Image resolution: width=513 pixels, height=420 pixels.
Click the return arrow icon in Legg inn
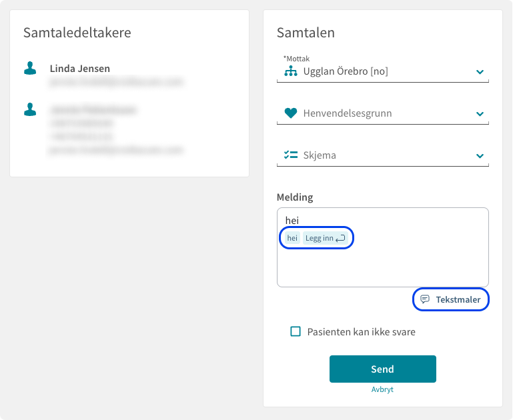pos(340,238)
